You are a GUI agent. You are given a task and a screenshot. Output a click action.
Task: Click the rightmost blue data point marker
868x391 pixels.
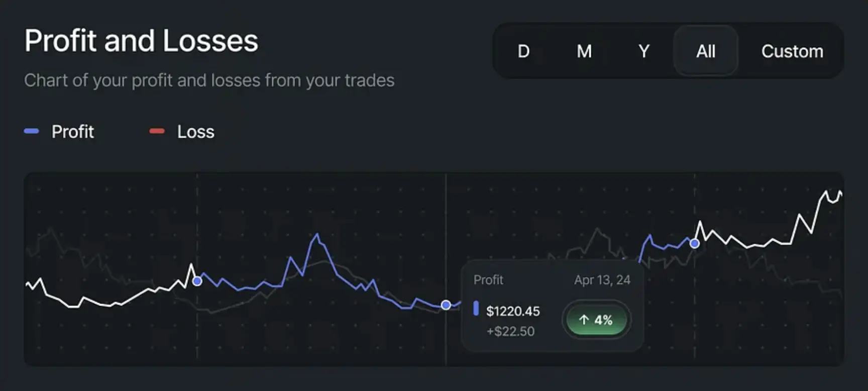pos(694,244)
